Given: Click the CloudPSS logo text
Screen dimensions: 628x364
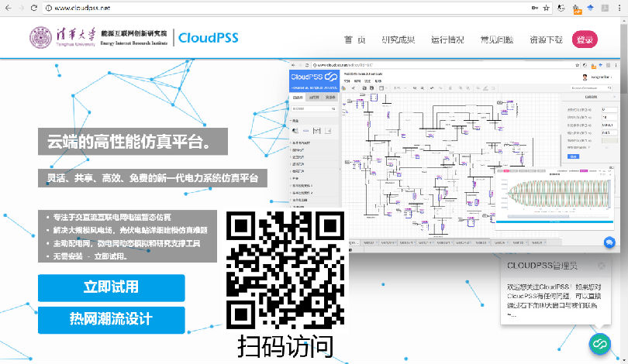Looking at the screenshot, I should pos(208,38).
